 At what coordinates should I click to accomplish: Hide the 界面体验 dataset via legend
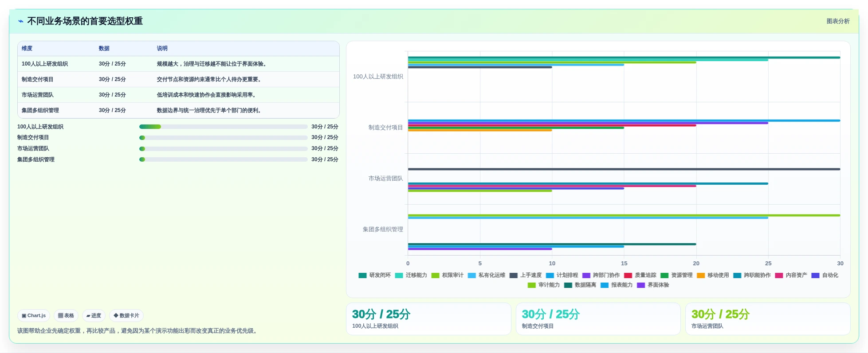click(653, 285)
